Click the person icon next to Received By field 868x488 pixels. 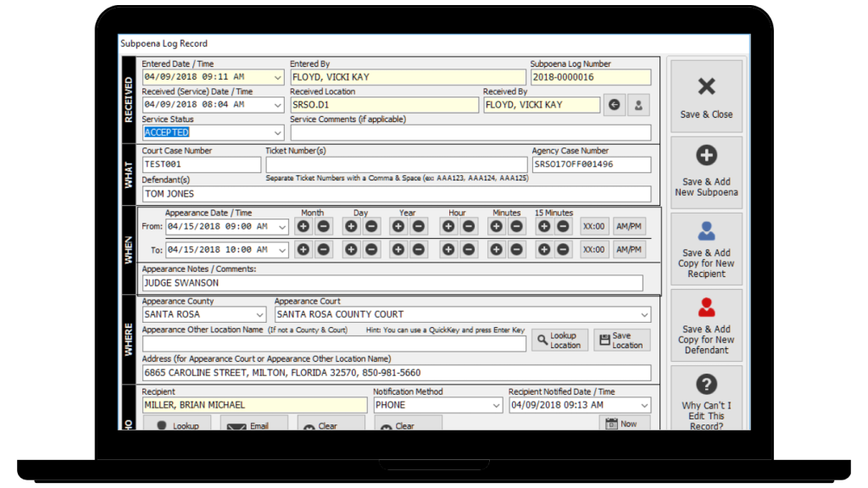[637, 104]
